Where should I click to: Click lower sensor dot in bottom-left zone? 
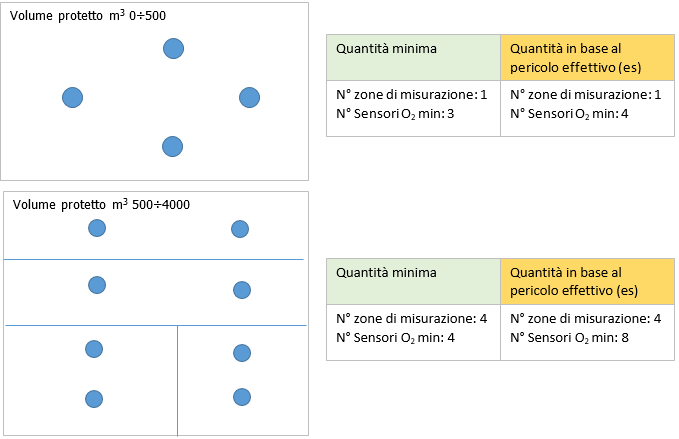click(94, 399)
